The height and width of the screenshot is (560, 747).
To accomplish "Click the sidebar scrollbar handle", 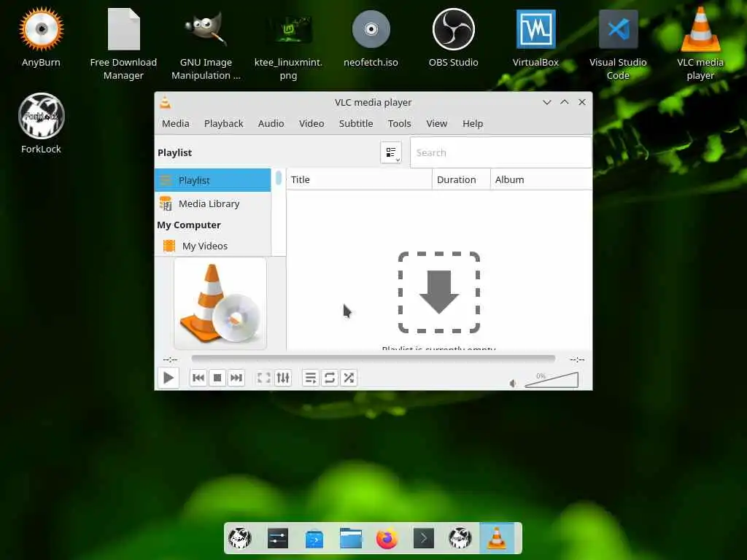I will tap(278, 178).
